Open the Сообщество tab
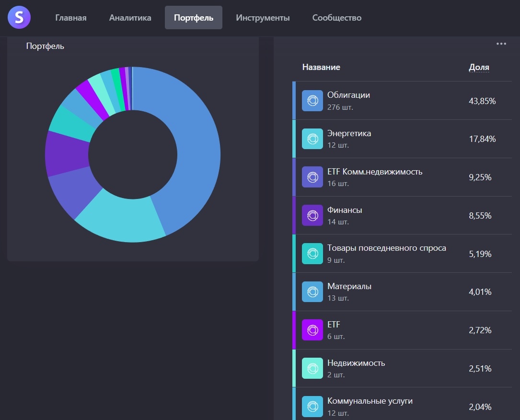 [336, 18]
